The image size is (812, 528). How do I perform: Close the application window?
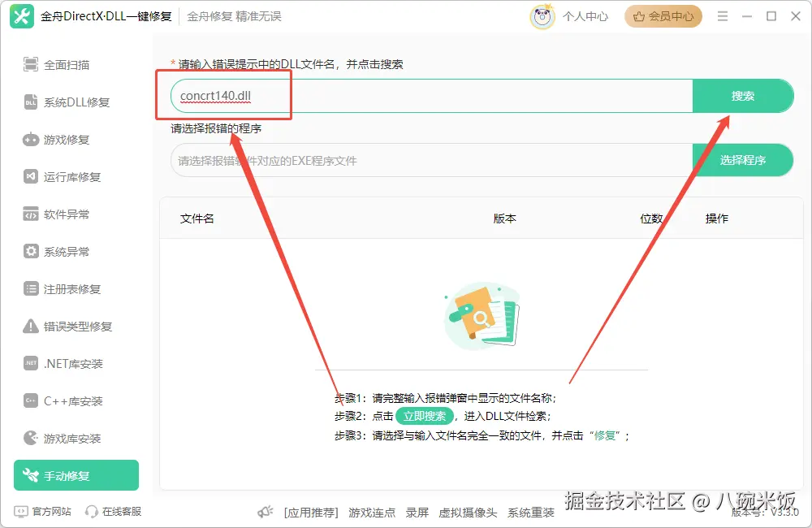point(796,16)
